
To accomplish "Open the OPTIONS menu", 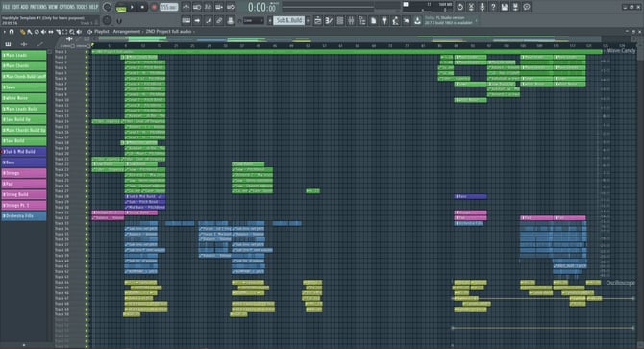I will (68, 7).
